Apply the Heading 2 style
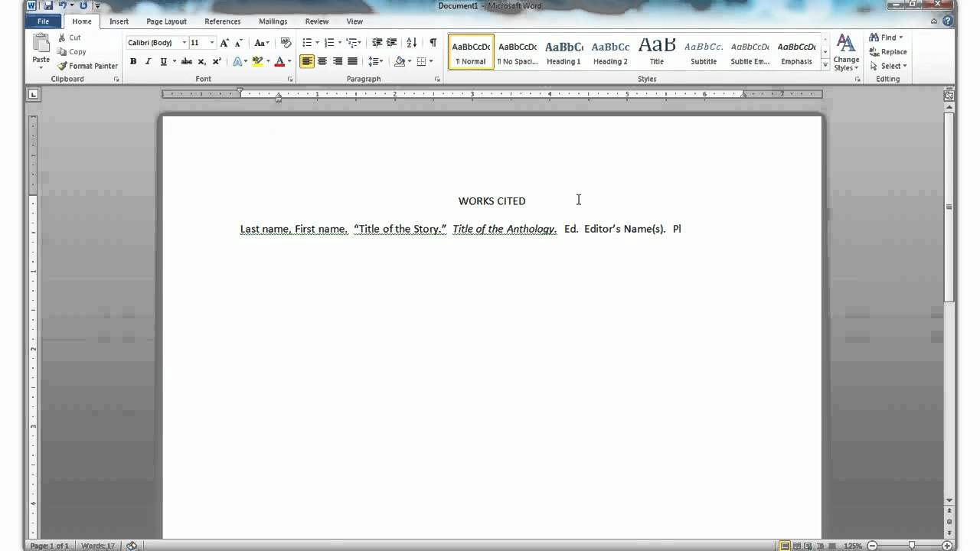 pyautogui.click(x=610, y=52)
